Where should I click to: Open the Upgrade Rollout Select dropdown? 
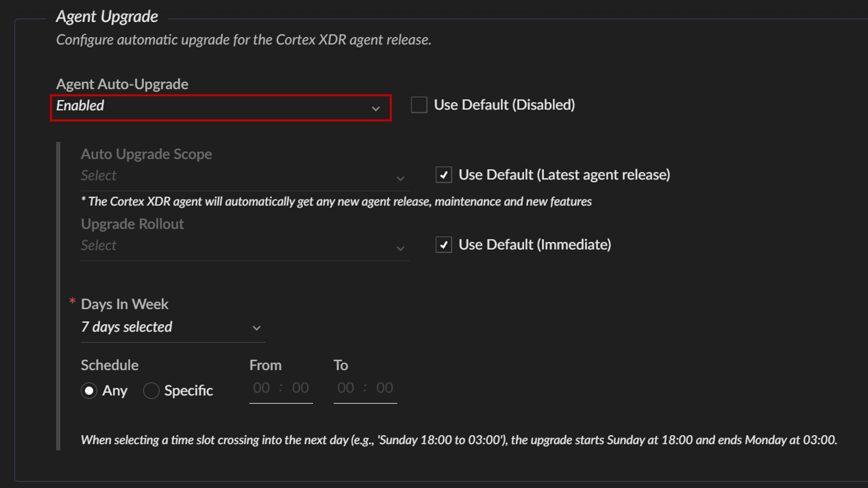click(x=236, y=246)
